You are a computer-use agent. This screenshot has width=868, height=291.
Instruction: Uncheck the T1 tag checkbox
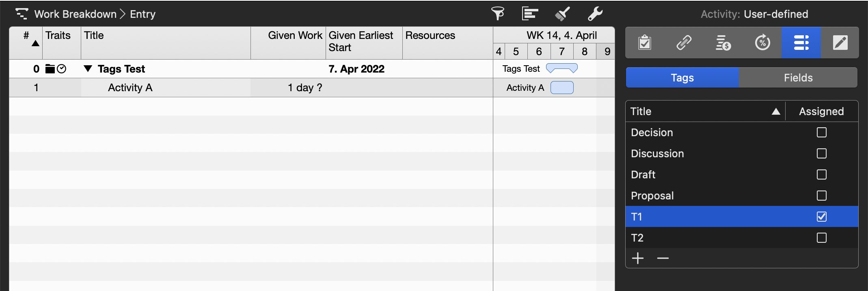coord(821,217)
